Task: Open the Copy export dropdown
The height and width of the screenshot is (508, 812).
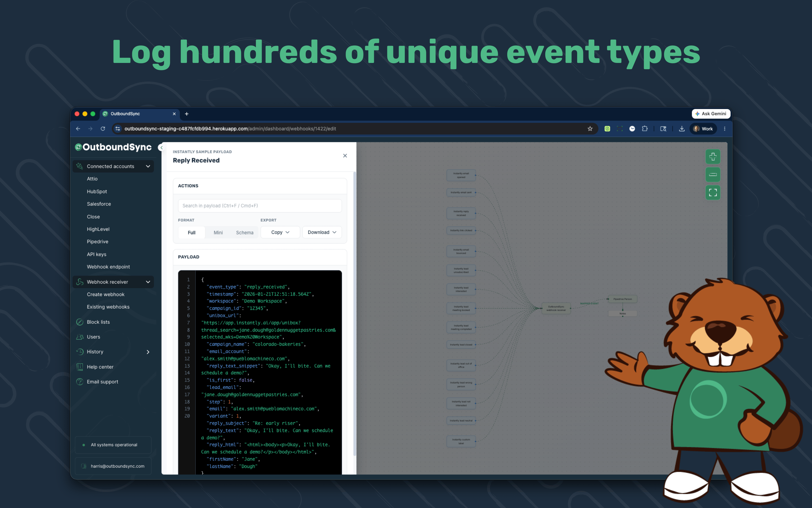Action: coord(280,232)
